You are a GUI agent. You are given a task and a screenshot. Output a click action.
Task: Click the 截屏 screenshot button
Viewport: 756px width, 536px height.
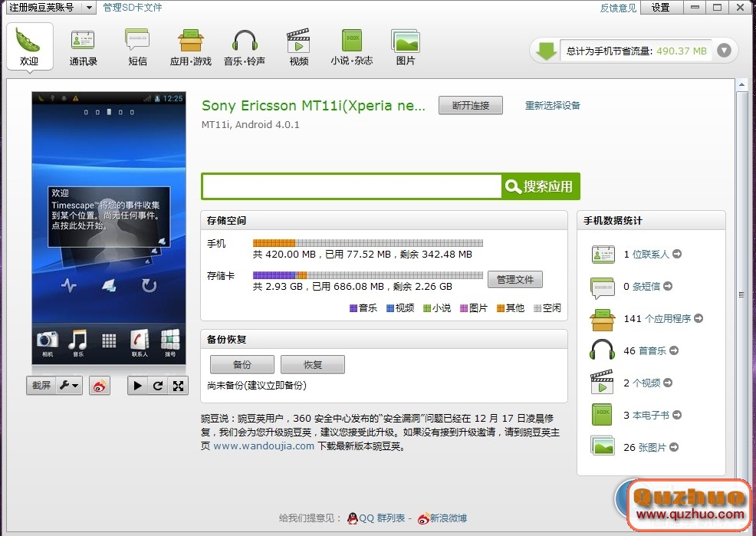coord(41,385)
